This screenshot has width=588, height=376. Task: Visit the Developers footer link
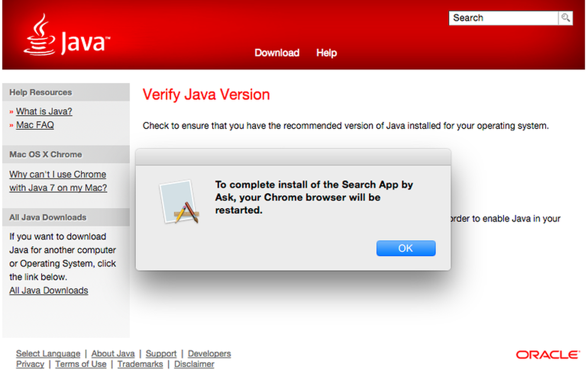pyautogui.click(x=209, y=354)
